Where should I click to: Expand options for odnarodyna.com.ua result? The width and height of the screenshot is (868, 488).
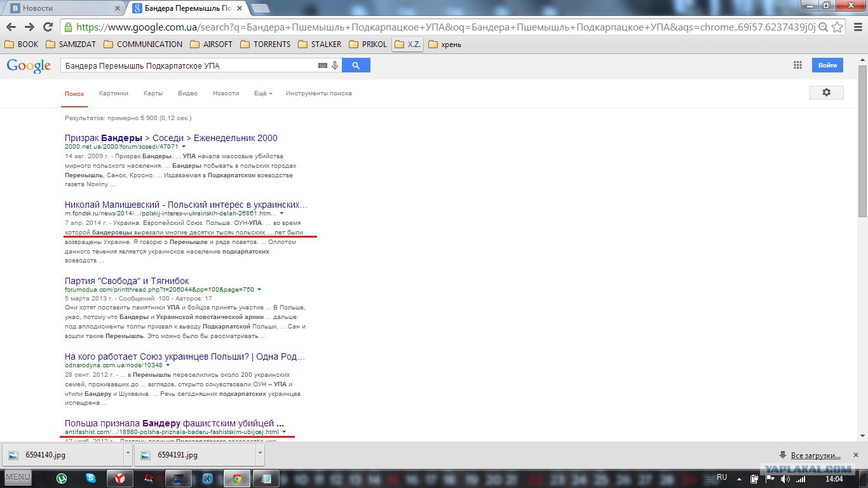click(x=168, y=365)
